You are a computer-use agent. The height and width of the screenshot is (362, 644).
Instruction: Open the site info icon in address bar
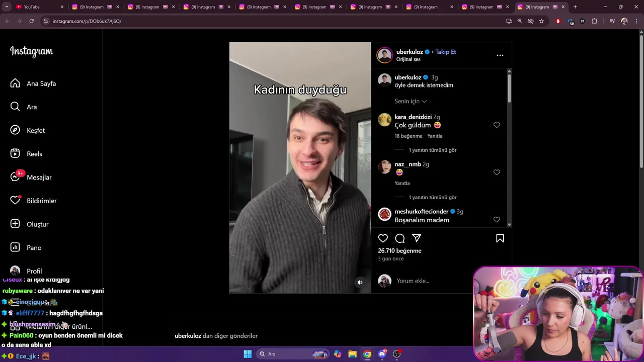pyautogui.click(x=46, y=21)
